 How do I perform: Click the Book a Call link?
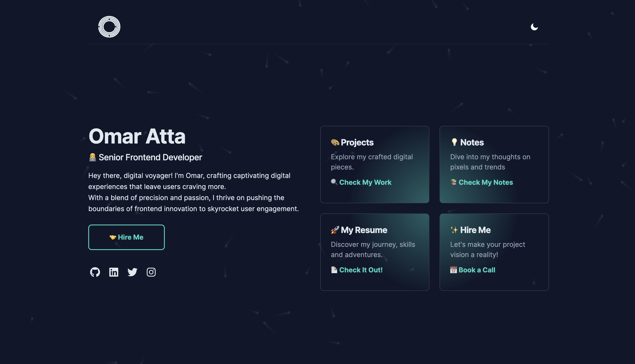477,270
